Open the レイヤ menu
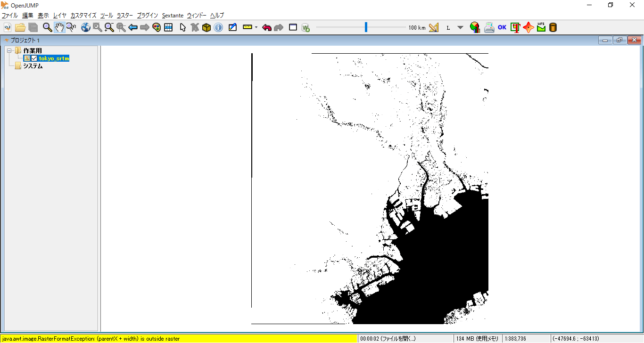The width and height of the screenshot is (644, 343). tap(60, 15)
